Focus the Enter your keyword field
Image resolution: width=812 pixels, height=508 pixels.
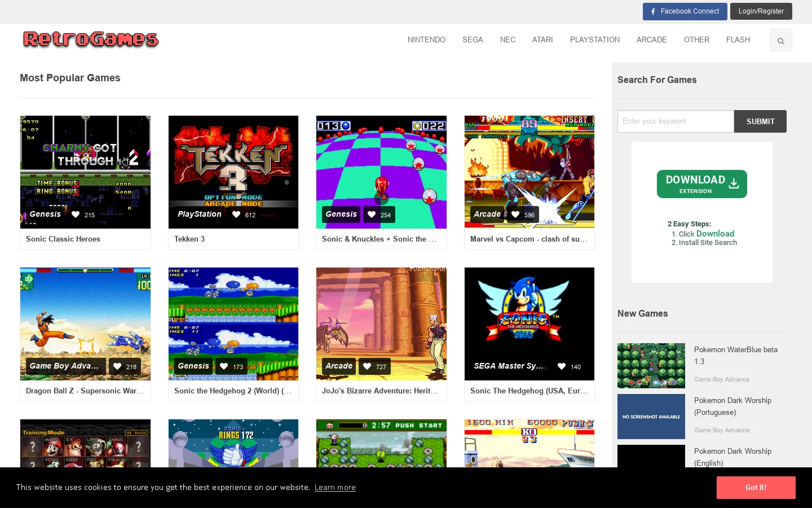[x=676, y=121]
